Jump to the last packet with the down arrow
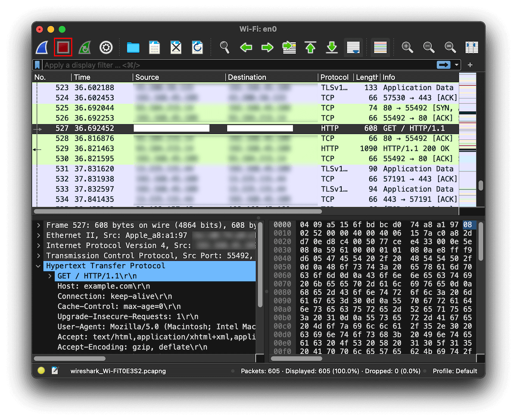 pos(332,47)
